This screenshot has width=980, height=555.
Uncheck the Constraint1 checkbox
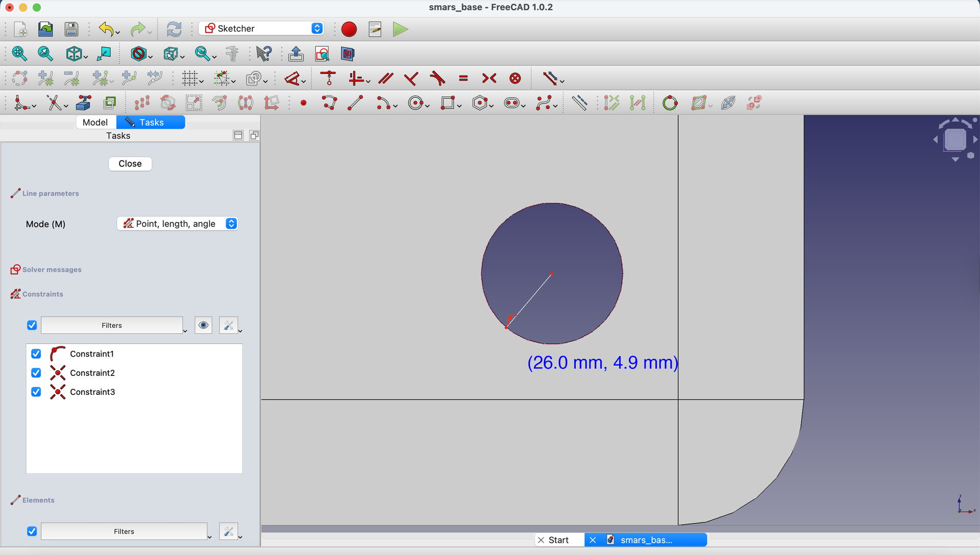pyautogui.click(x=36, y=354)
